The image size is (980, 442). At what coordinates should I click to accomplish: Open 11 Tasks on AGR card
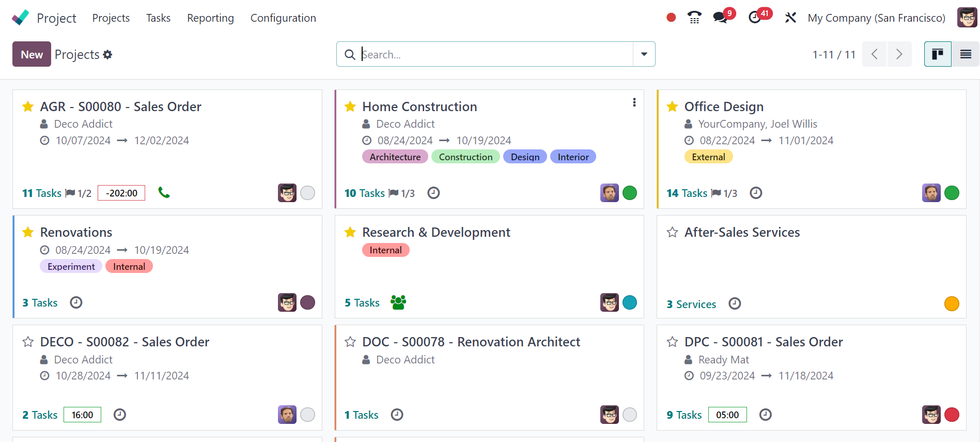(x=42, y=193)
